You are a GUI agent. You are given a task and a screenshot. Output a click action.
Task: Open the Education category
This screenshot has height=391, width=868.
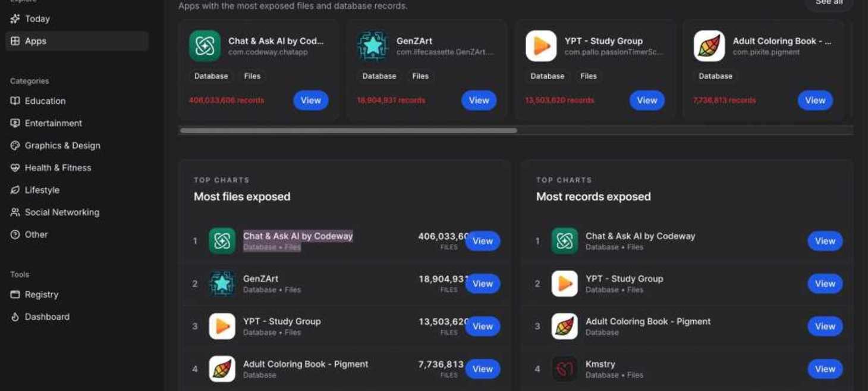pyautogui.click(x=45, y=101)
